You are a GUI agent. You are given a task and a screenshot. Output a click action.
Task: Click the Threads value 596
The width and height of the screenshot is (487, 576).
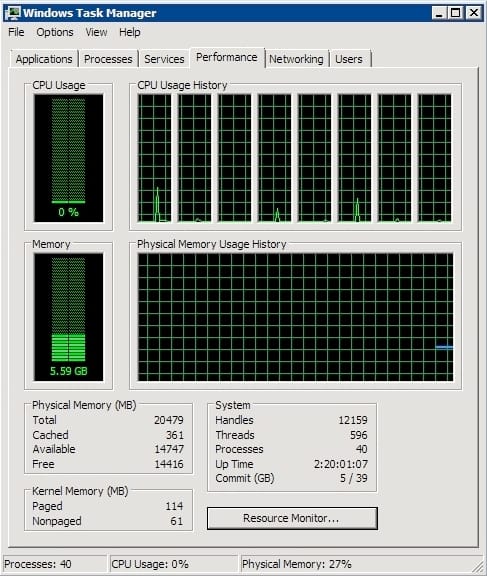[x=358, y=435]
